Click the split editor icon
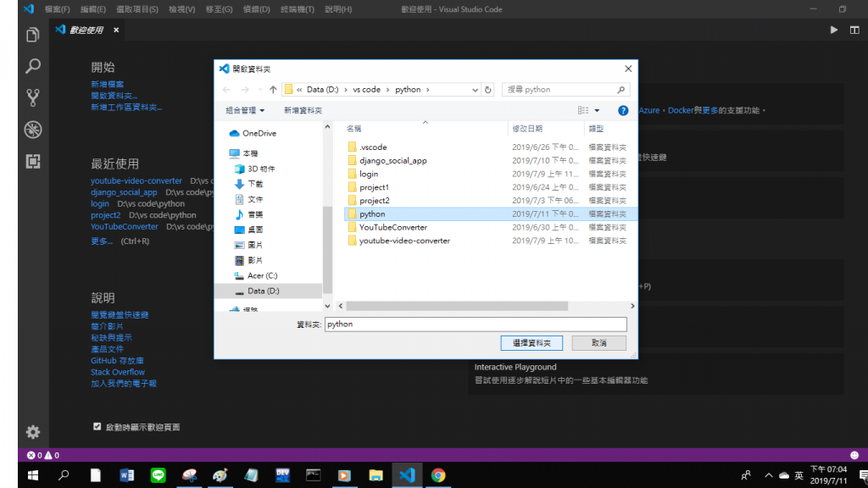868x488 pixels. (x=854, y=30)
